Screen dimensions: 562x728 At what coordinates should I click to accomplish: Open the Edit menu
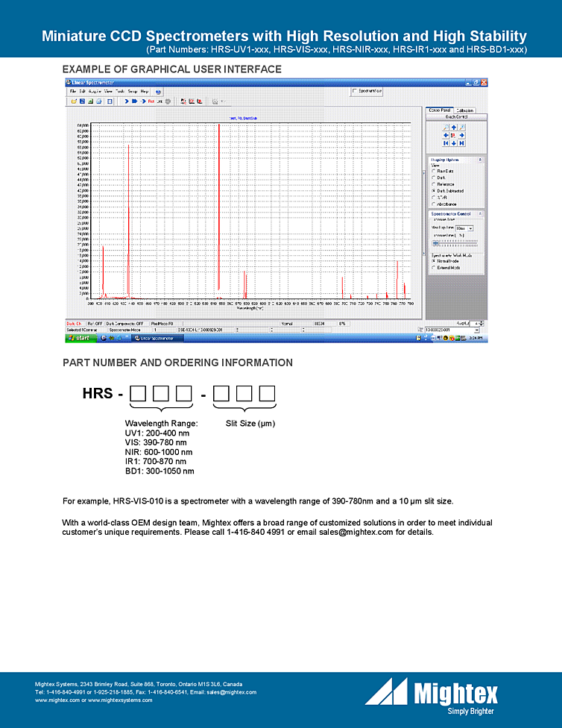pos(83,92)
